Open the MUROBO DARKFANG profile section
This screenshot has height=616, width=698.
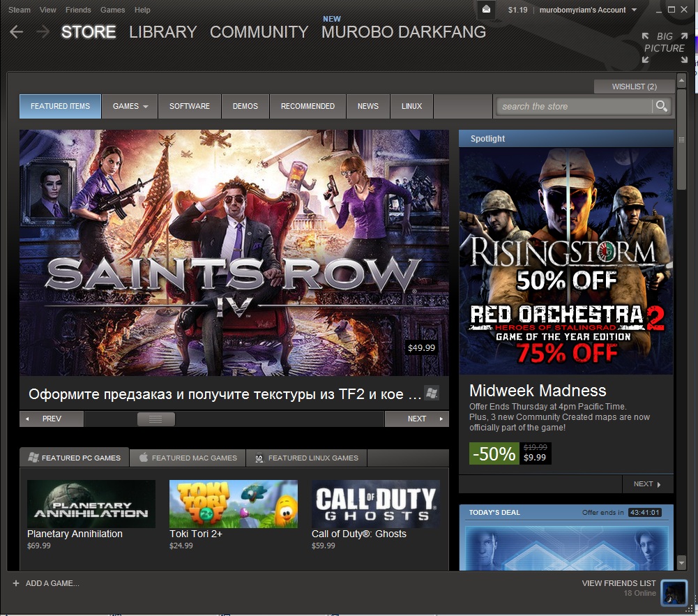[404, 32]
